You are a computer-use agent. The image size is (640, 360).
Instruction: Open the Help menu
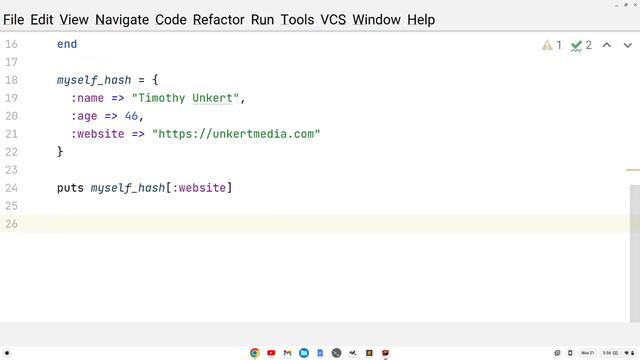[421, 20]
